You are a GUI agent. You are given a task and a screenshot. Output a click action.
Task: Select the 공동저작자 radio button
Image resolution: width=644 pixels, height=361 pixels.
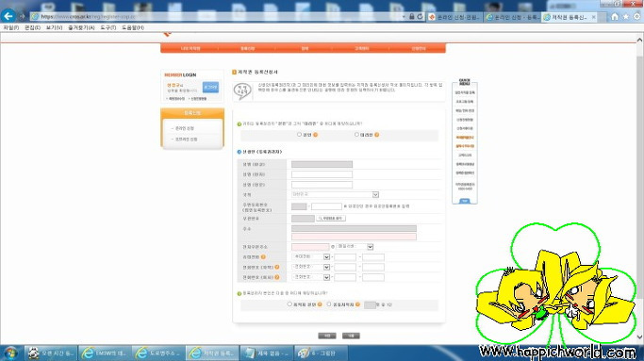[329, 304]
